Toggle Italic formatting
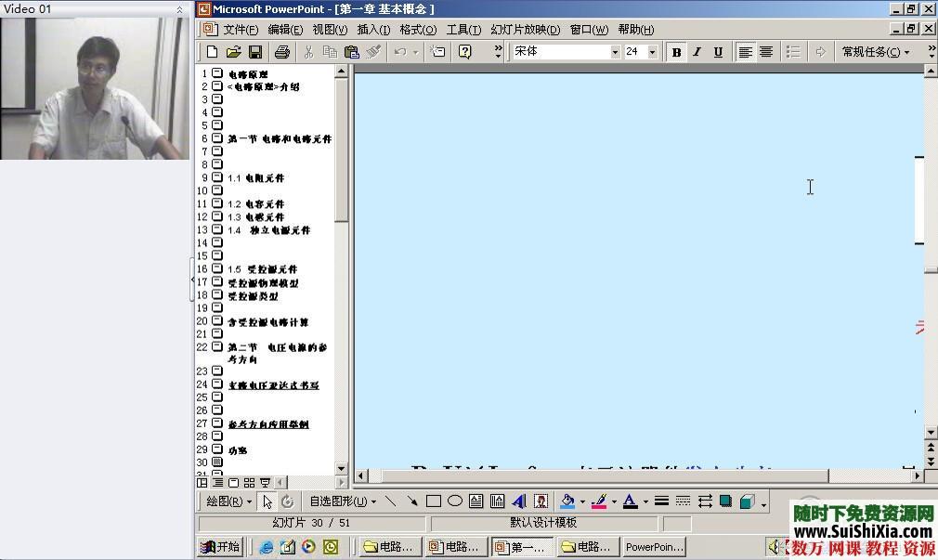This screenshot has height=560, width=938. point(697,52)
